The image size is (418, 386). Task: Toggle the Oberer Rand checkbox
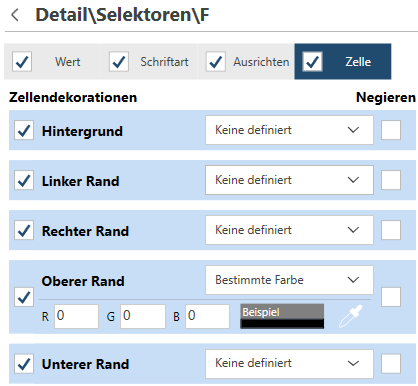tap(24, 297)
